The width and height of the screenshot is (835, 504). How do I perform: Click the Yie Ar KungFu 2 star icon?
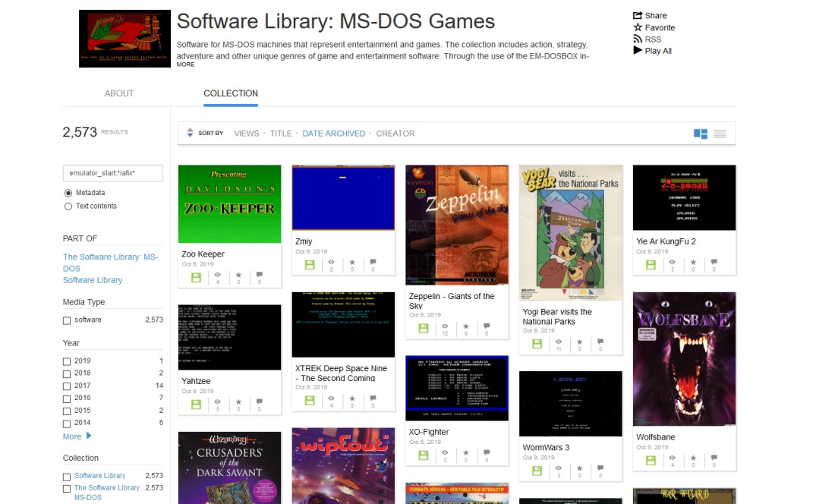tap(693, 262)
